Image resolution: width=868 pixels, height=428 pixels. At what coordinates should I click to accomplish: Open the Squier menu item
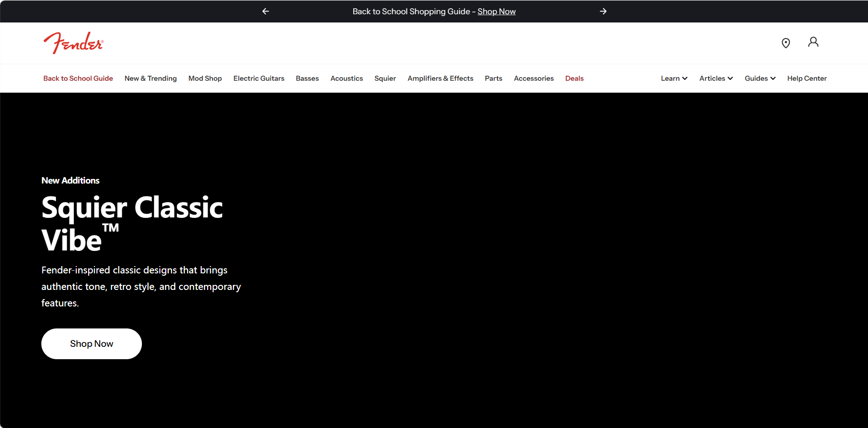[385, 78]
